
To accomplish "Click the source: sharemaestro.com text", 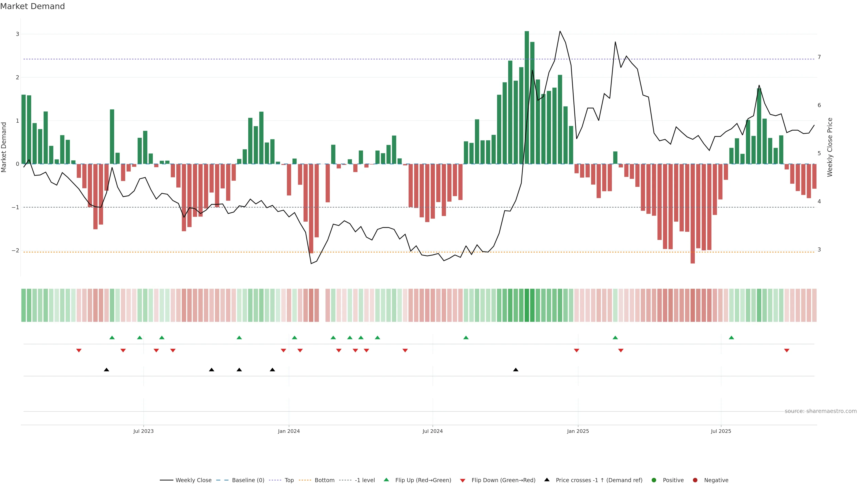I will 821,411.
